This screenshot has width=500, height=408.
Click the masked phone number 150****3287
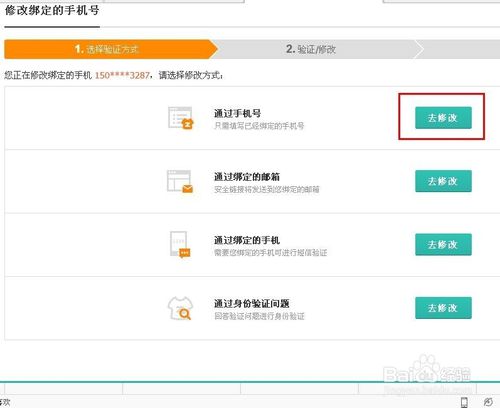122,75
